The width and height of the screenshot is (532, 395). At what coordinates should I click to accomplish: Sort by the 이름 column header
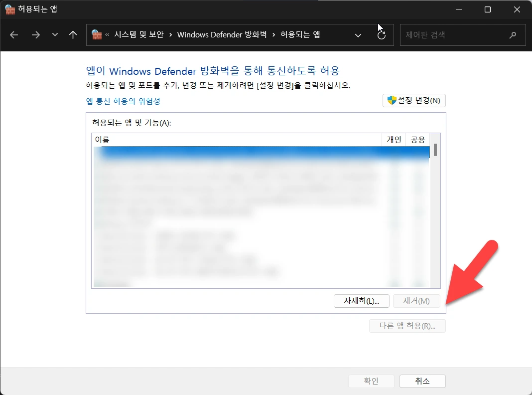[x=237, y=140]
